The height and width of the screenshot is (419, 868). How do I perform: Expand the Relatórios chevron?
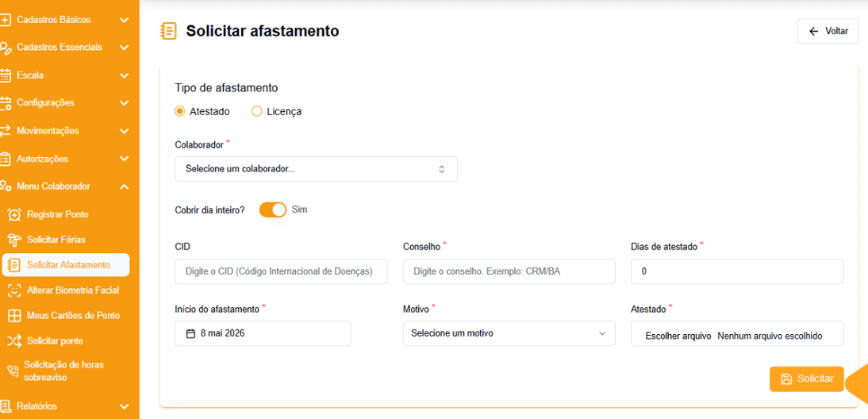click(x=124, y=406)
